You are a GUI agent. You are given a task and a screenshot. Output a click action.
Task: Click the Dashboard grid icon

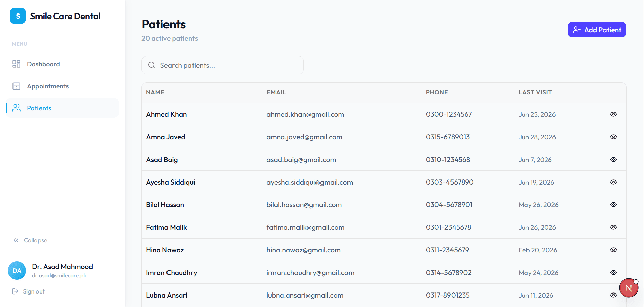16,64
